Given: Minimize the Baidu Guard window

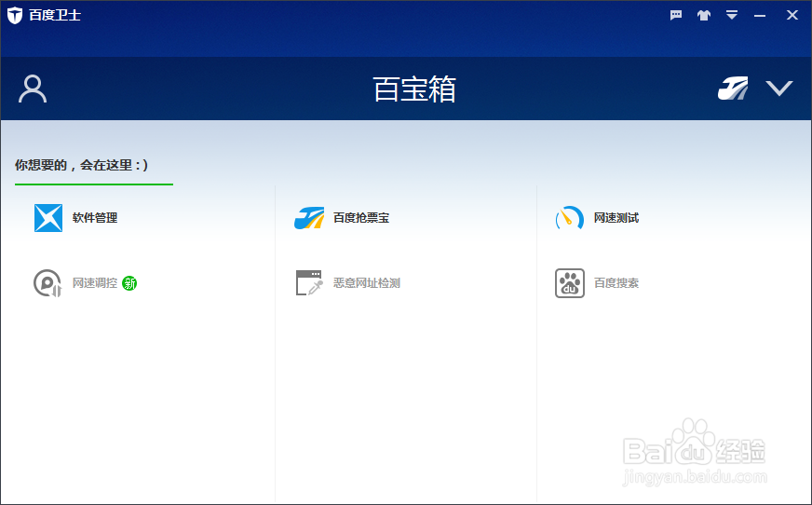Looking at the screenshot, I should (760, 16).
